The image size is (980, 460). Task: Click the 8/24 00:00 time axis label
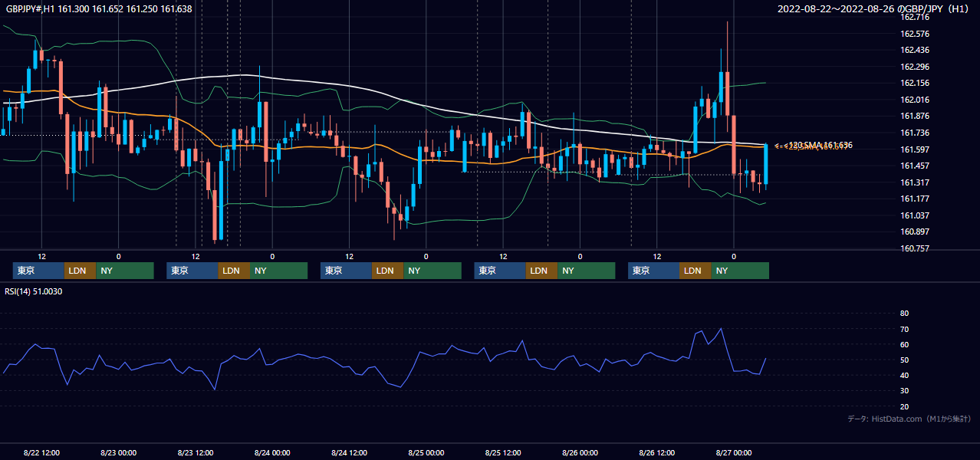272,453
